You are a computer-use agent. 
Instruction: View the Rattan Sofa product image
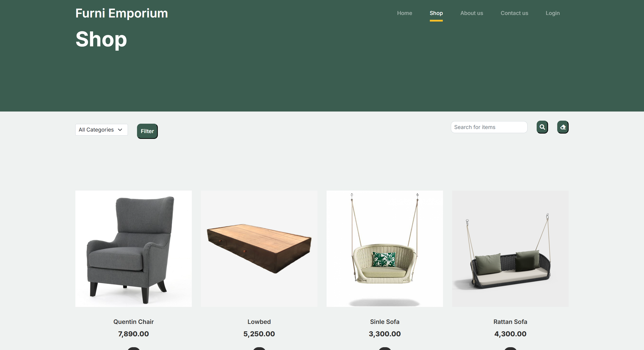(510, 249)
